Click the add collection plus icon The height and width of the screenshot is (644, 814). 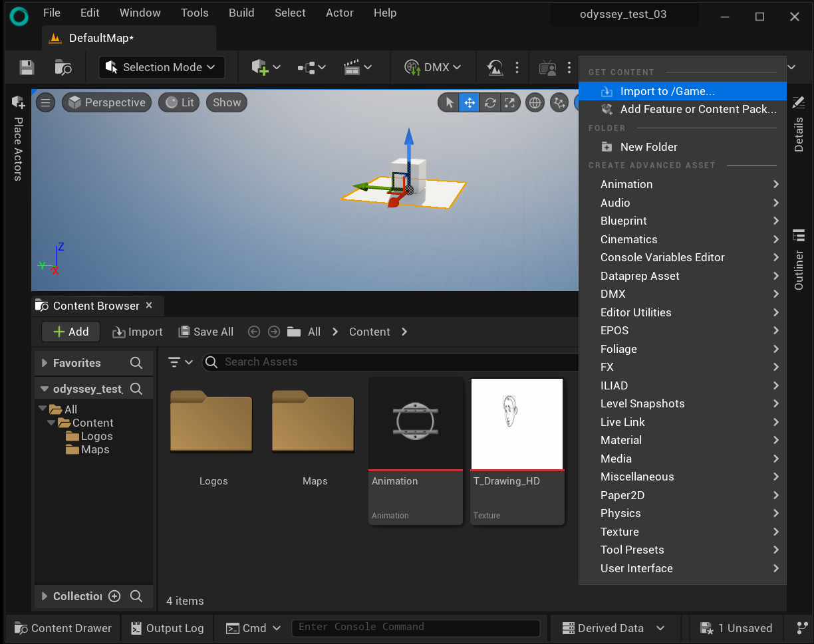pyautogui.click(x=114, y=596)
